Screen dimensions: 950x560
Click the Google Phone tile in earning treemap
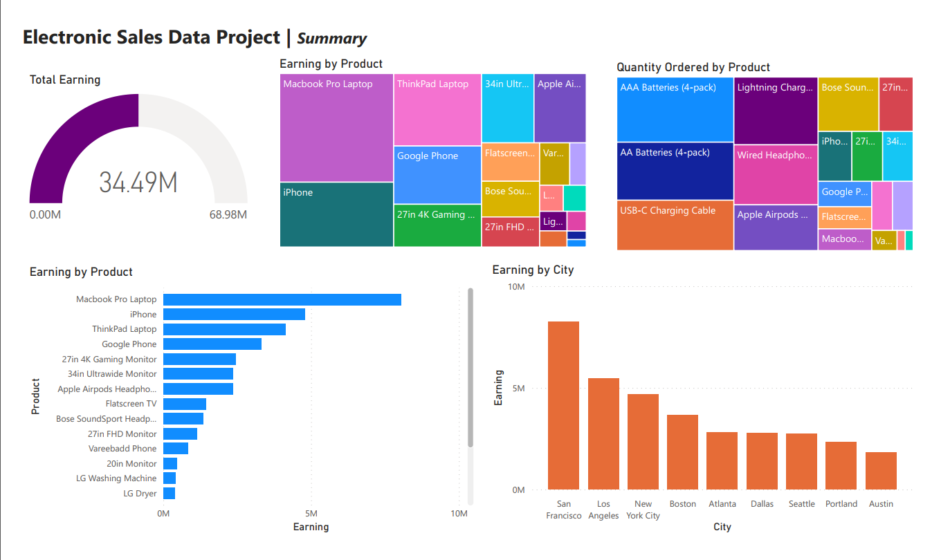coord(437,175)
